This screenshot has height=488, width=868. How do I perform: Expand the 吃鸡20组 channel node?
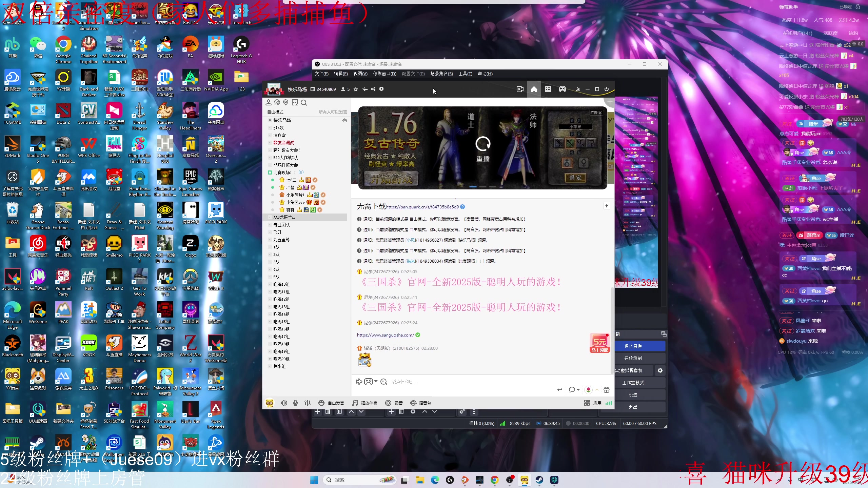(x=270, y=359)
